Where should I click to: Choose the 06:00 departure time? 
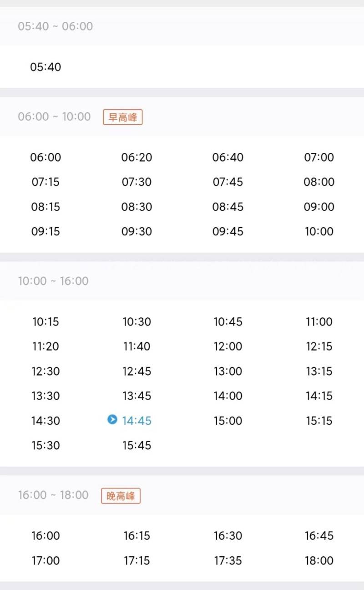pos(45,158)
